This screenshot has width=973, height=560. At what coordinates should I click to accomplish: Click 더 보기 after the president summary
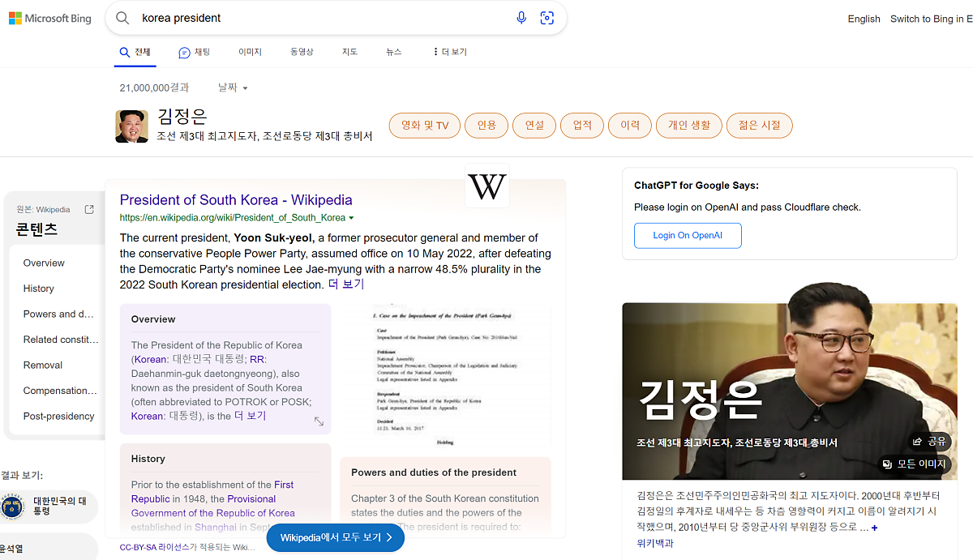tap(346, 284)
